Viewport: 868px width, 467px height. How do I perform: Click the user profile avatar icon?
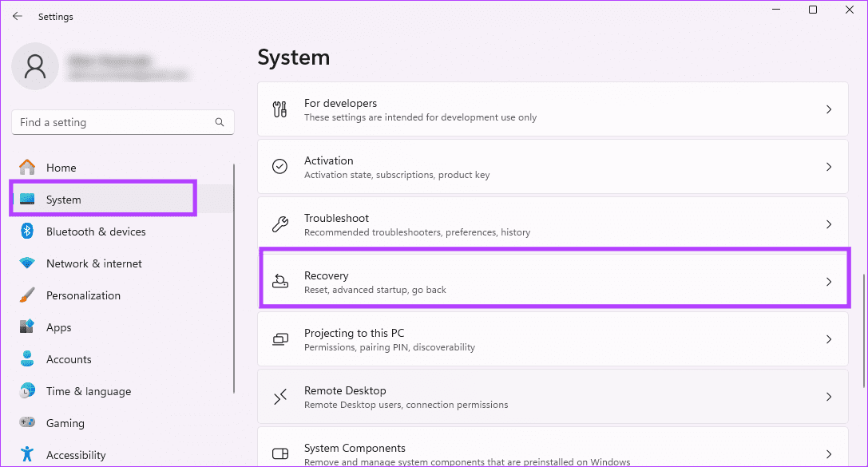(x=35, y=66)
